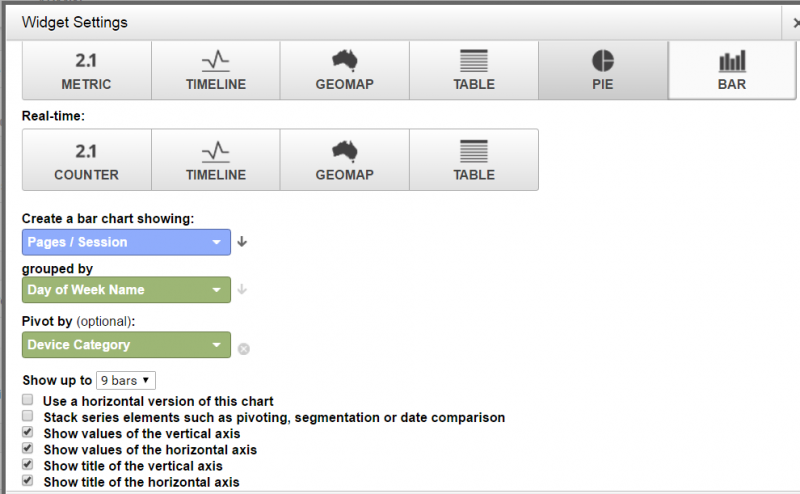The image size is (800, 494).
Task: Select the standard Table widget icon
Action: tap(474, 70)
